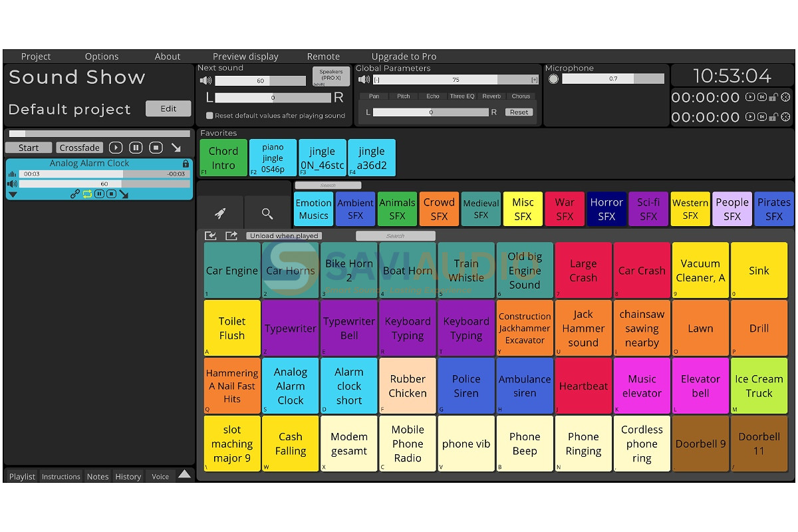This screenshot has width=798, height=532.
Task: Switch to the History tab
Action: click(128, 476)
